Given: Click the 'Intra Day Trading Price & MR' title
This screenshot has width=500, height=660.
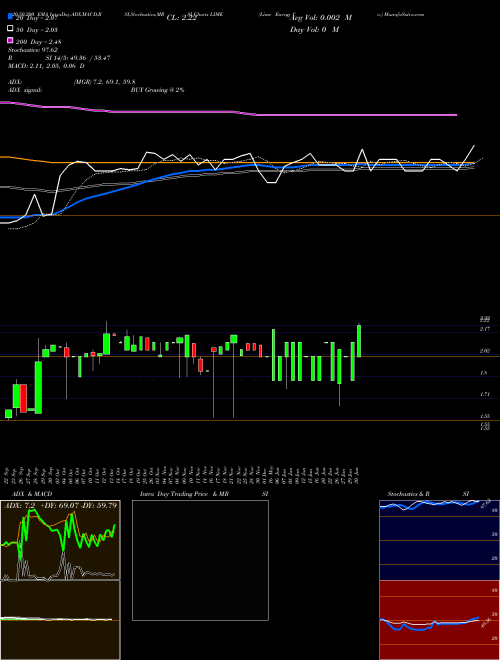Looking at the screenshot, I should 184,494.
